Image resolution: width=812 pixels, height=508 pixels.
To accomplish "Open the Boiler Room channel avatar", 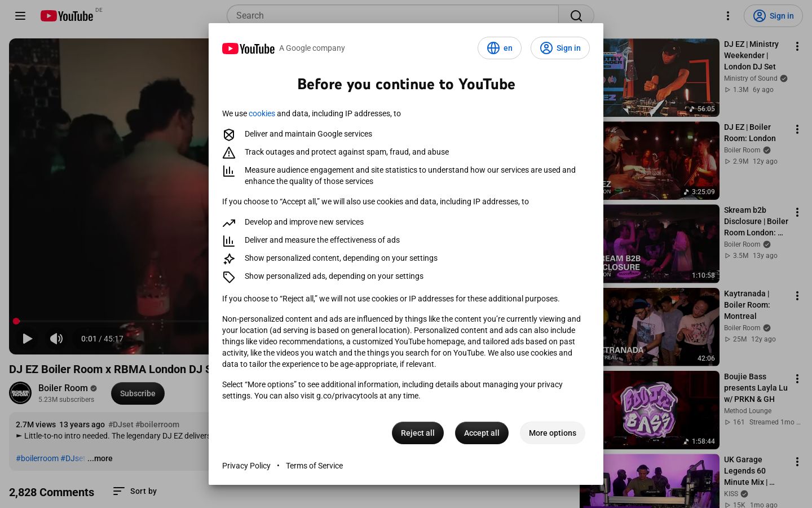I will [20, 393].
